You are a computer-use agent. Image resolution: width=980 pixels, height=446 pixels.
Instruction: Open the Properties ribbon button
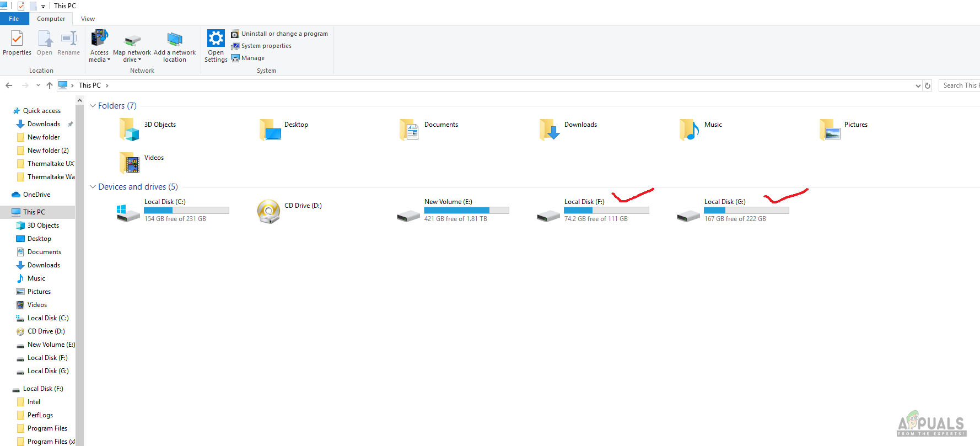click(x=17, y=43)
